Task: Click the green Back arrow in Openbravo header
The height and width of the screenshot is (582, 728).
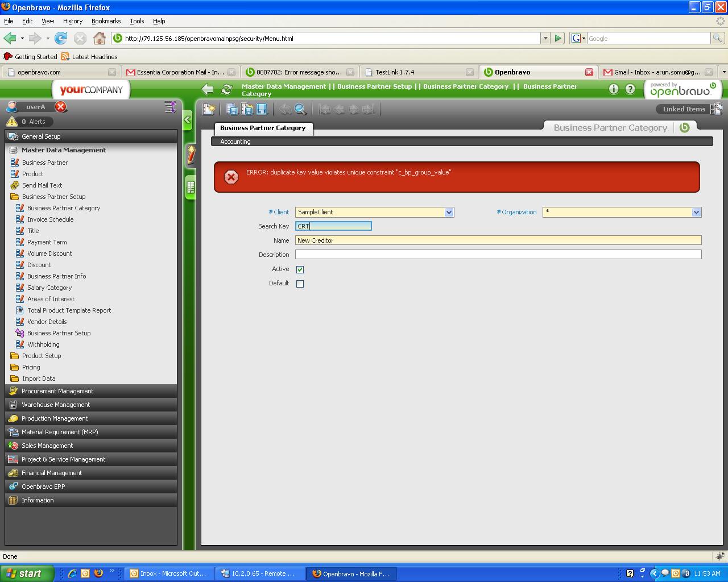Action: coord(208,89)
